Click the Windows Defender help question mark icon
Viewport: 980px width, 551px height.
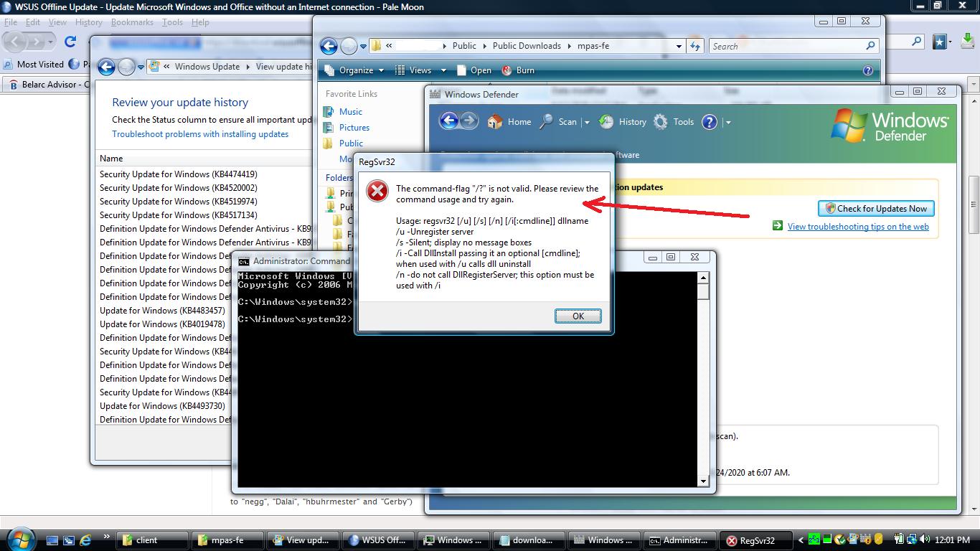[x=709, y=122]
